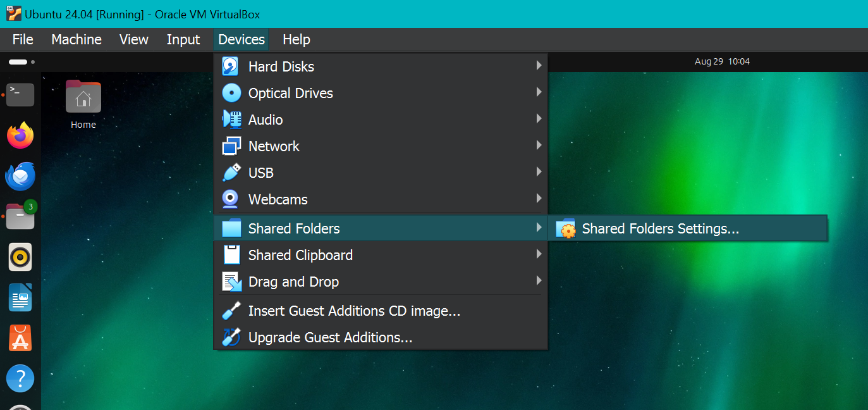Click the Network monitors icon
Screen dimensions: 868x410
click(x=231, y=146)
